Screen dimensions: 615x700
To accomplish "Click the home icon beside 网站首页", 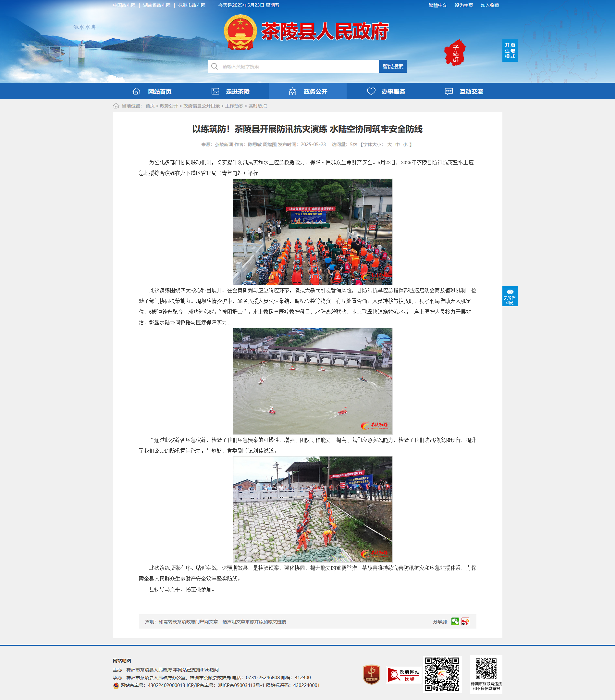I will 136,91.
